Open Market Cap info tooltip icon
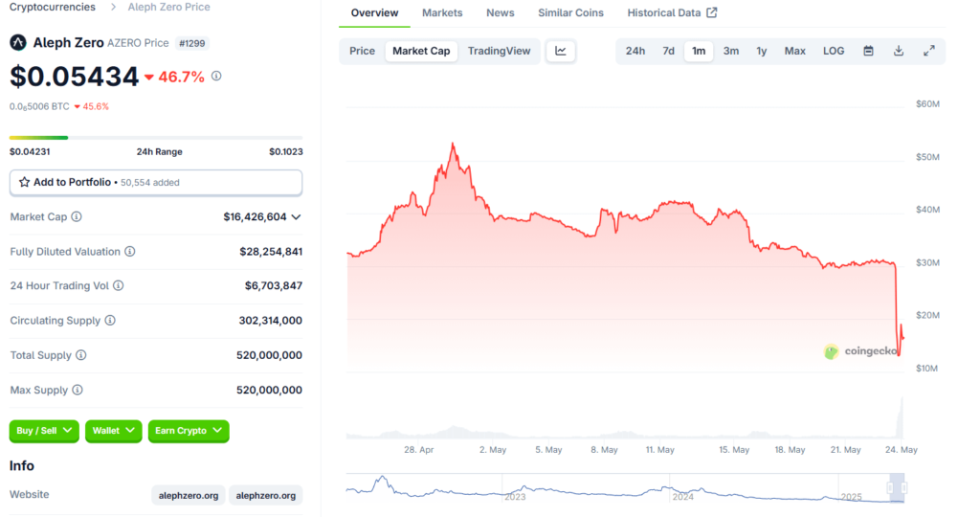 tap(77, 217)
